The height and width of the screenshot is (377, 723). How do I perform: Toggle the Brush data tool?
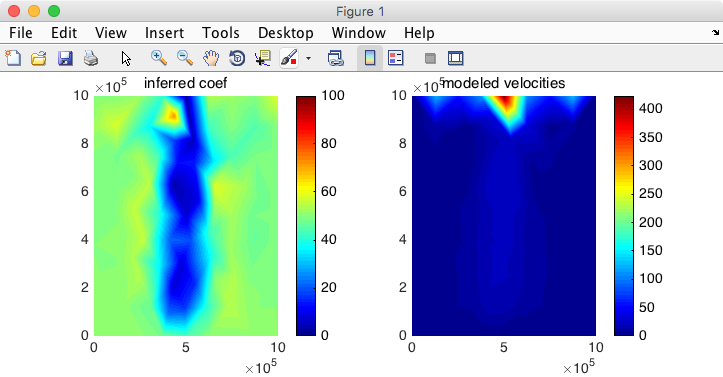[289, 58]
